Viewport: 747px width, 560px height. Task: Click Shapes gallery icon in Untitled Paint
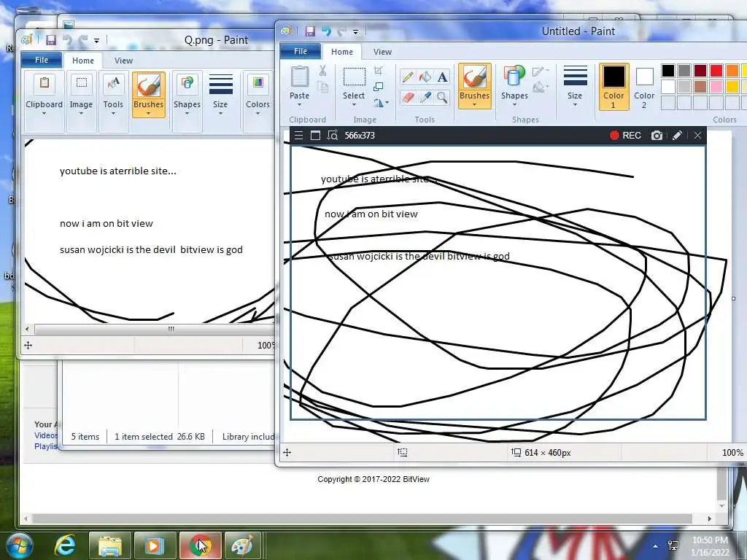[x=514, y=77]
